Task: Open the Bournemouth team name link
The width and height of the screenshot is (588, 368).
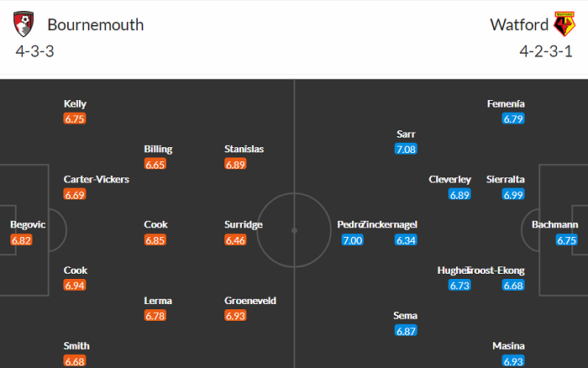Action: point(95,24)
